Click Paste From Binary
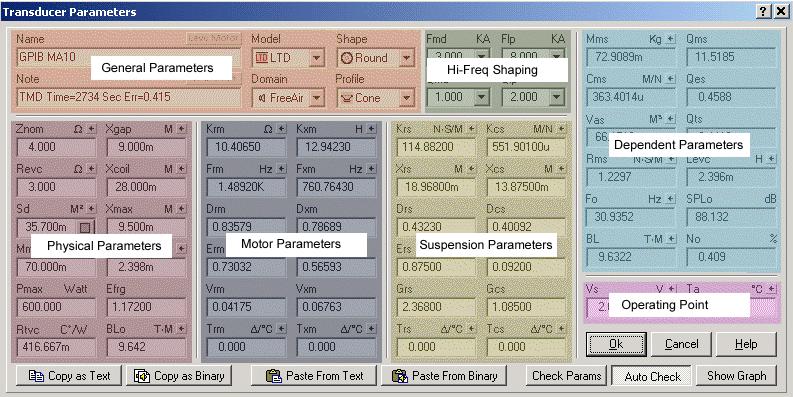The width and height of the screenshot is (793, 397). (444, 376)
